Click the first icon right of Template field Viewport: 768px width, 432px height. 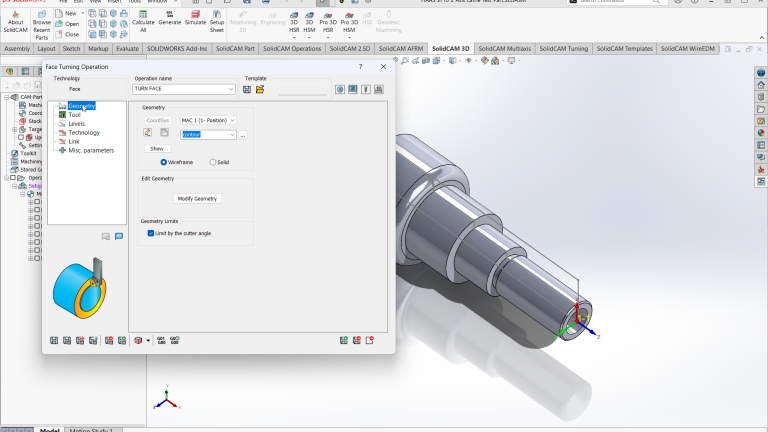(x=340, y=90)
